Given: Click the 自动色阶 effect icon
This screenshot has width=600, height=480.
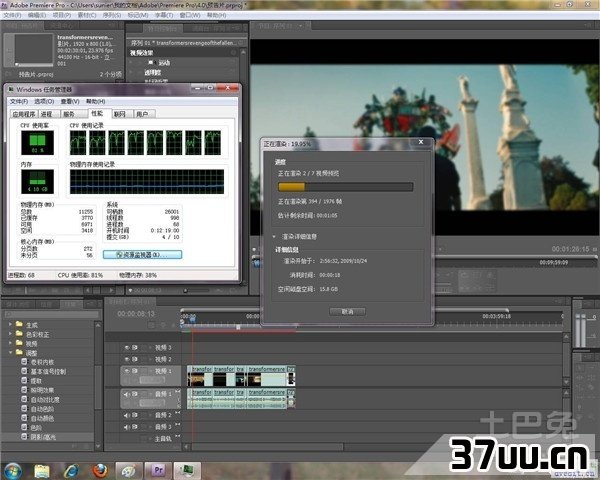Looking at the screenshot, I should tap(24, 408).
